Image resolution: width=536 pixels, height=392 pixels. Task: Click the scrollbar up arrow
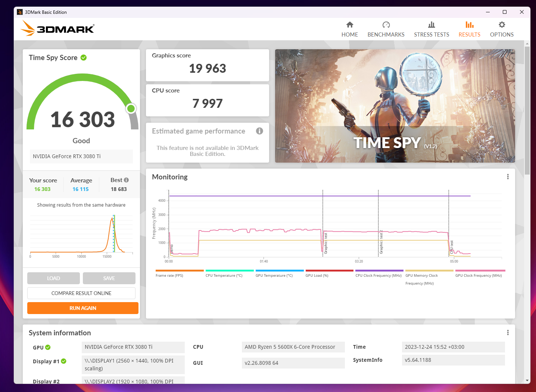coord(527,44)
